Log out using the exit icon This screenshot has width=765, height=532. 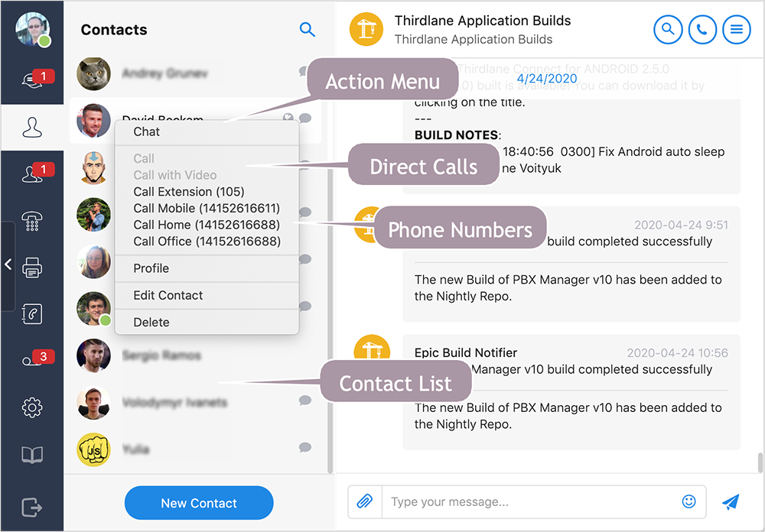(x=31, y=506)
